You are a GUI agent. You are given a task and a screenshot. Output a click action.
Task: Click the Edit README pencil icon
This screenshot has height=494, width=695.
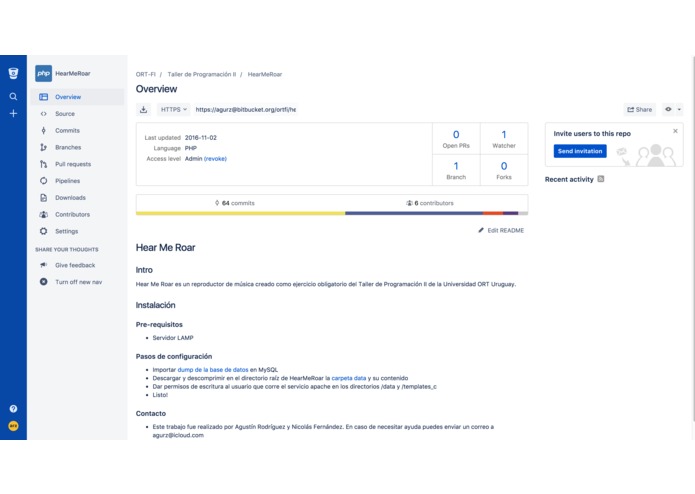click(x=481, y=230)
